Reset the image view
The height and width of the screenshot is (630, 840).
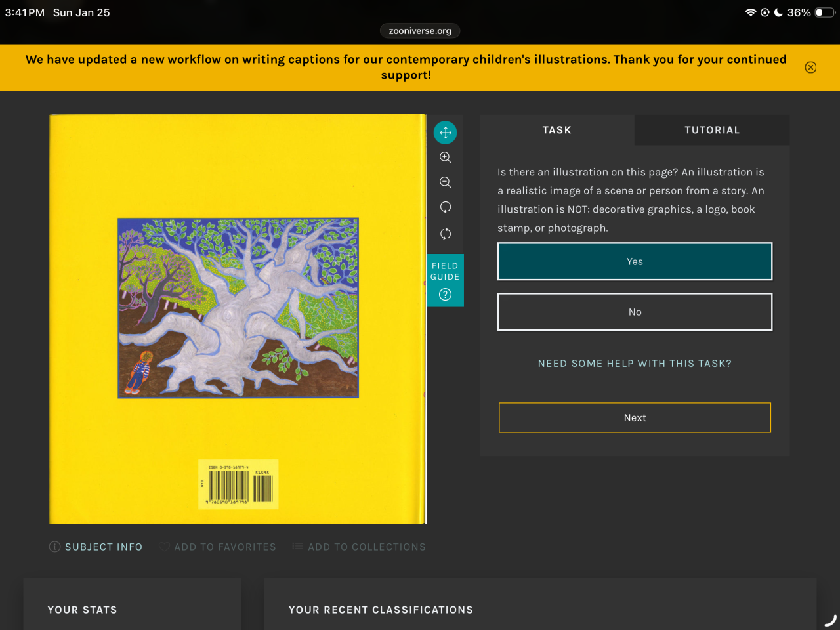pyautogui.click(x=445, y=234)
